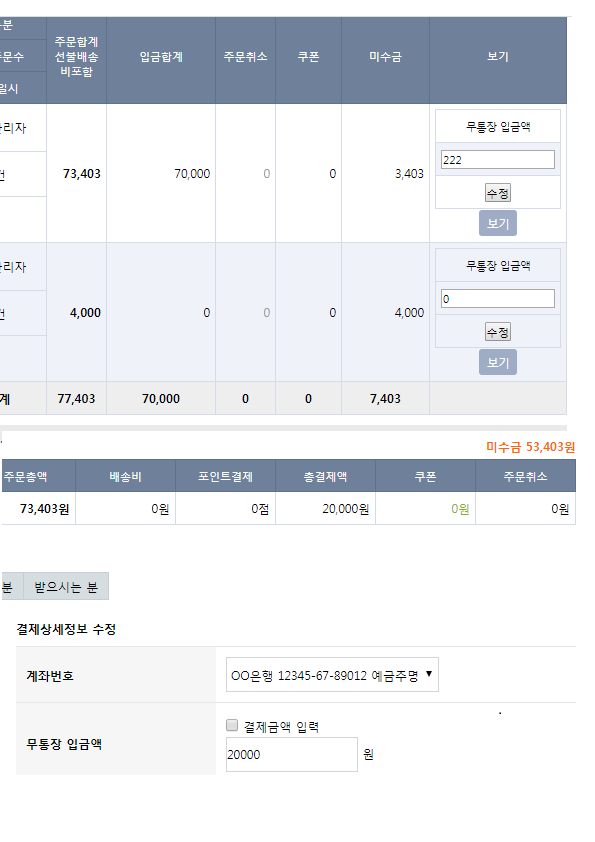Click the 주문취소 header in the upper table
Image resolution: width=595 pixels, height=842 pixels.
click(x=245, y=57)
